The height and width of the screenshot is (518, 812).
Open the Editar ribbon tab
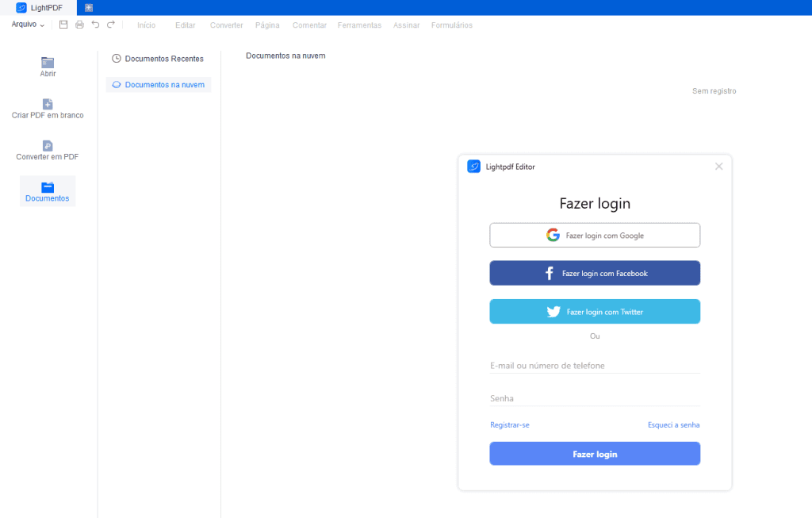tap(185, 25)
